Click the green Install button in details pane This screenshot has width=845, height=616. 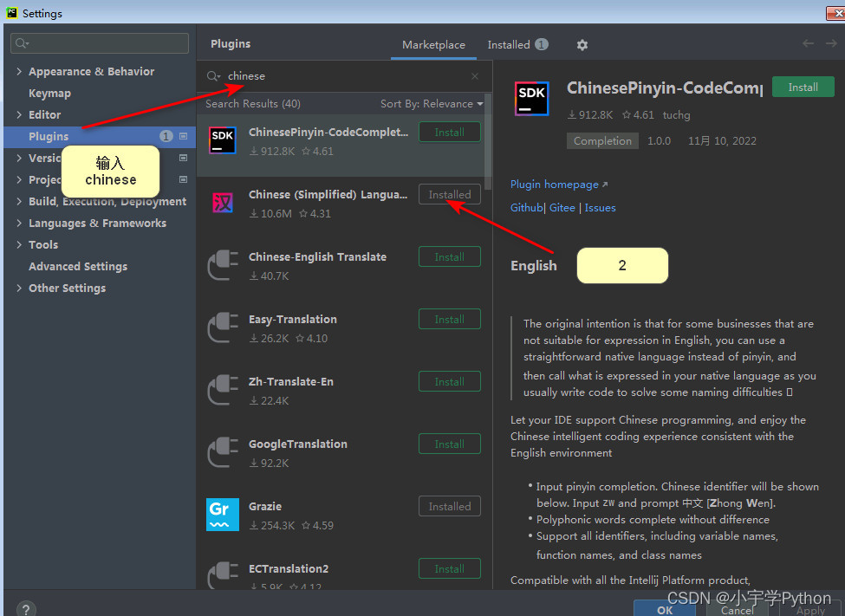pyautogui.click(x=803, y=87)
